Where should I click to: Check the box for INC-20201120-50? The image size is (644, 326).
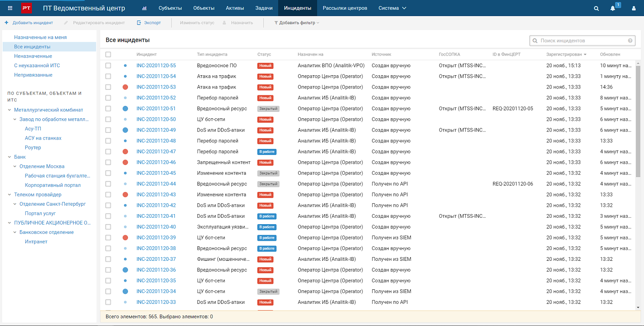coord(108,120)
